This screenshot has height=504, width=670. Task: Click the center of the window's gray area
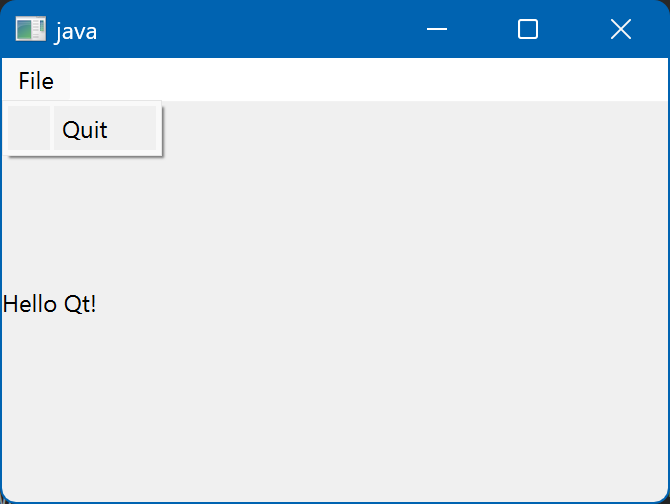point(335,300)
